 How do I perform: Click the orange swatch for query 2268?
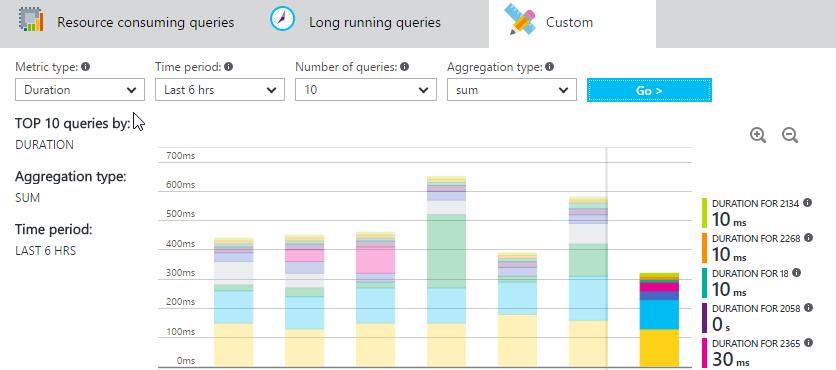[x=704, y=248]
